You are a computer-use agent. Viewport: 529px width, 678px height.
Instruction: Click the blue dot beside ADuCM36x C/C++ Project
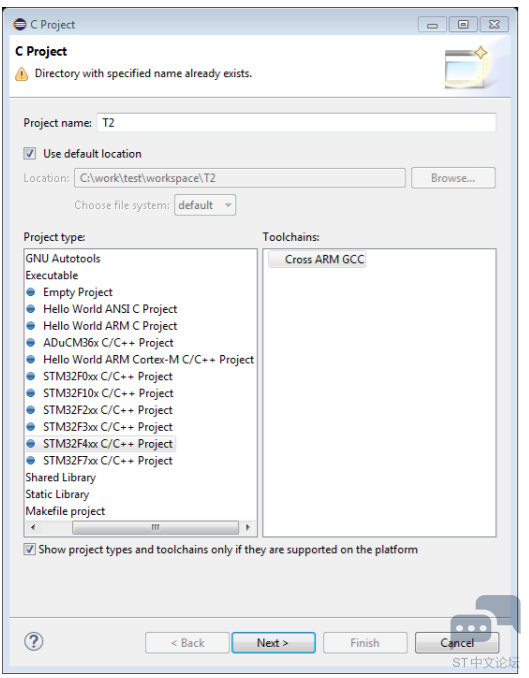pyautogui.click(x=31, y=343)
